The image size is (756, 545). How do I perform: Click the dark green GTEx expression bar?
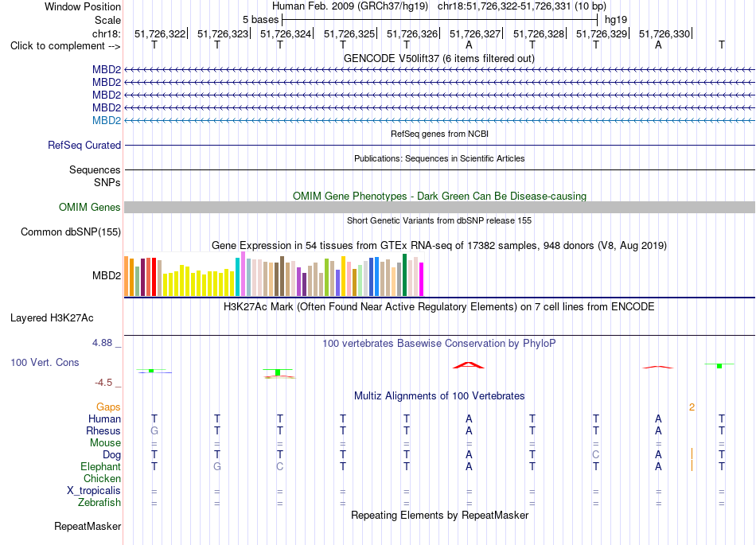pyautogui.click(x=404, y=274)
